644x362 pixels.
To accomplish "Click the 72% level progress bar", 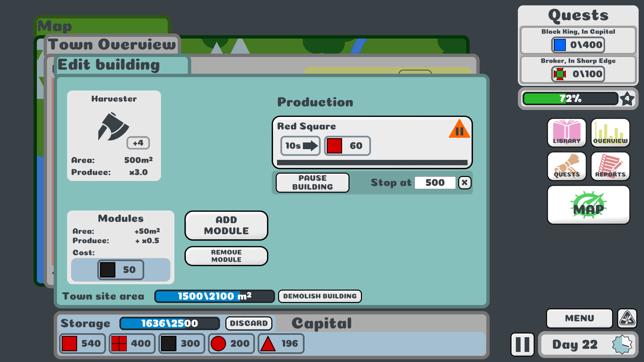I will (570, 98).
